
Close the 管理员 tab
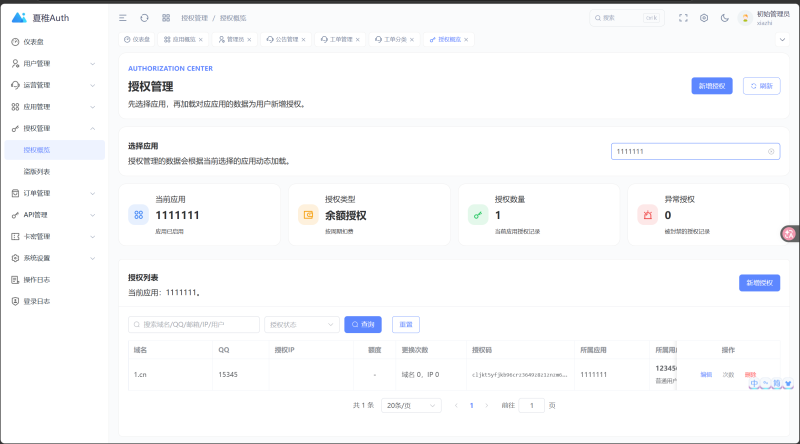pyautogui.click(x=249, y=40)
